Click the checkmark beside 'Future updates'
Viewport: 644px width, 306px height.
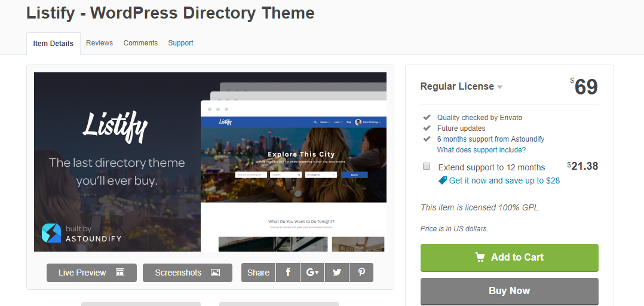[427, 128]
